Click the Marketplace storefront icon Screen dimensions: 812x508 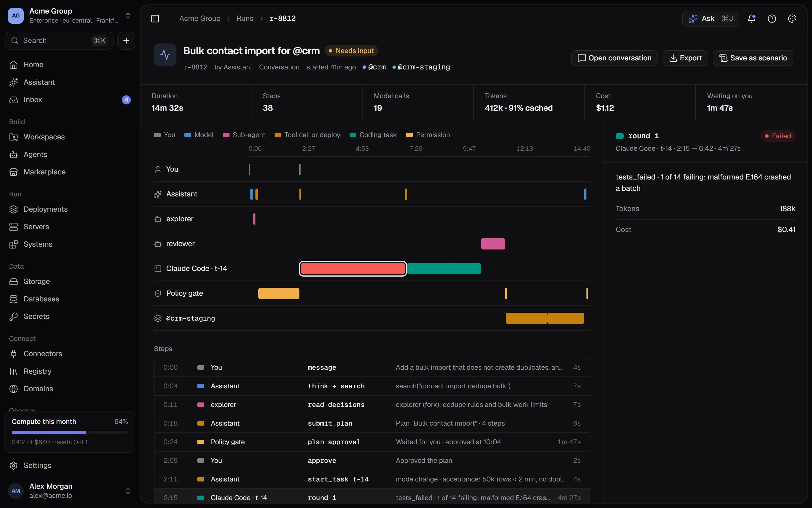pyautogui.click(x=14, y=172)
